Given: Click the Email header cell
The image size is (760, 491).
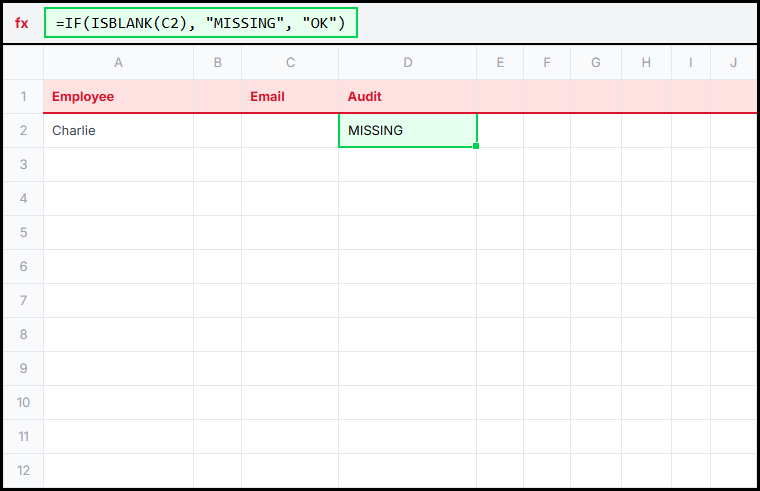Looking at the screenshot, I should [x=290, y=96].
